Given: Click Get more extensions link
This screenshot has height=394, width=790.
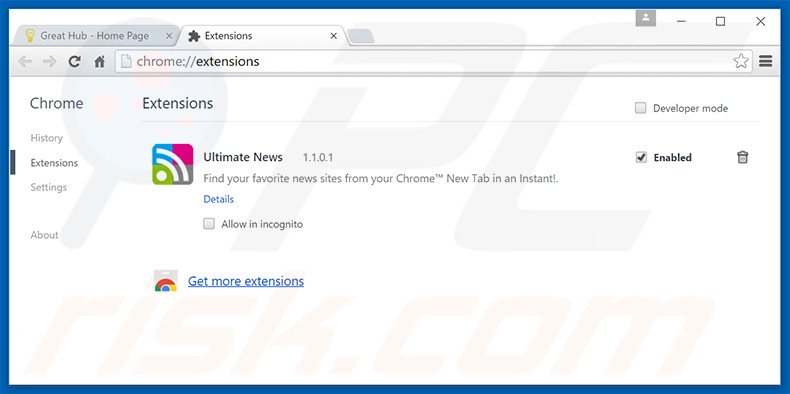Looking at the screenshot, I should [246, 281].
